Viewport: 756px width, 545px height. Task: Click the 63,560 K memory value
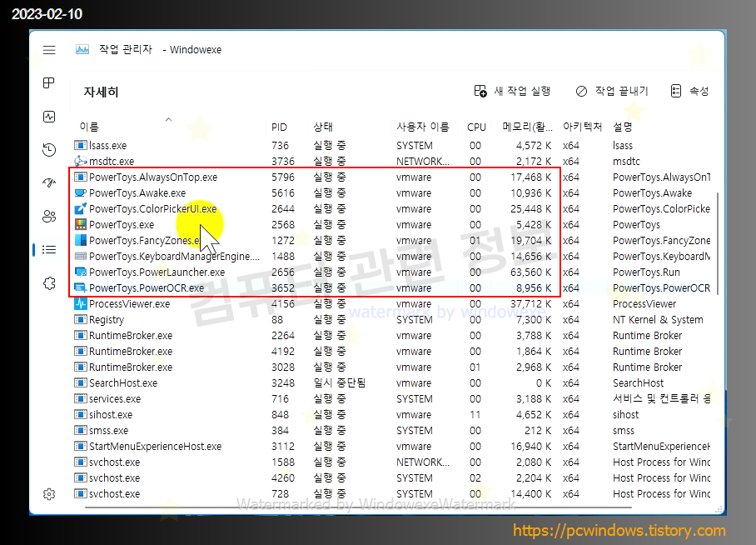(x=531, y=272)
